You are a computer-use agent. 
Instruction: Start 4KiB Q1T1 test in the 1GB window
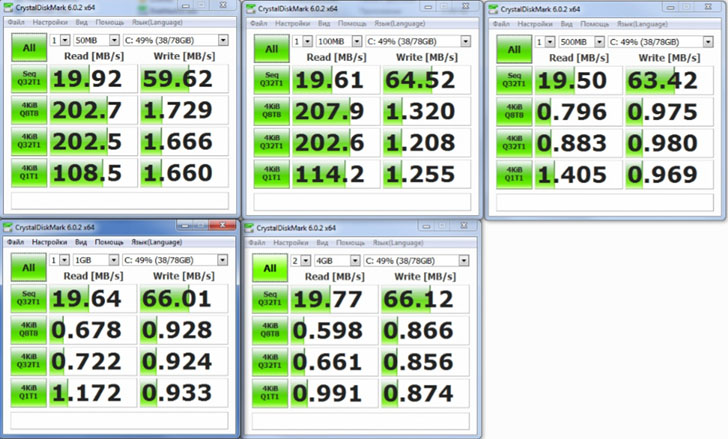coord(28,393)
